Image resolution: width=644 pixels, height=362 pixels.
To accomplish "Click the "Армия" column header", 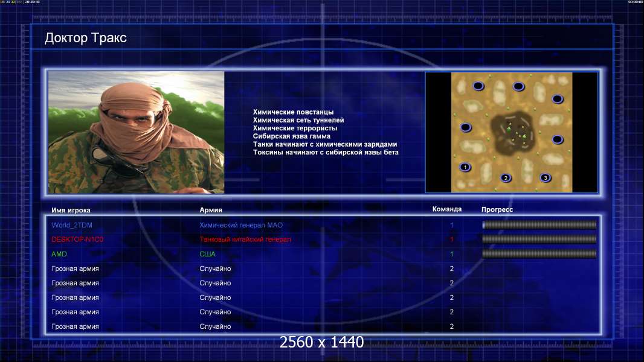I will coord(211,210).
